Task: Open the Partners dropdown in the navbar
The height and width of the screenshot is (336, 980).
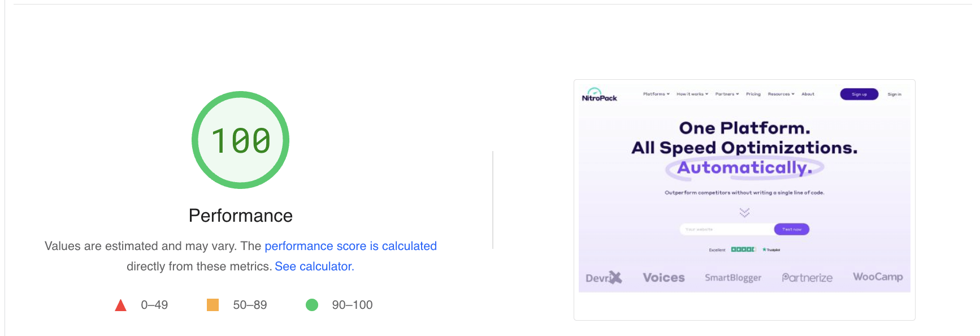Action: 727,94
